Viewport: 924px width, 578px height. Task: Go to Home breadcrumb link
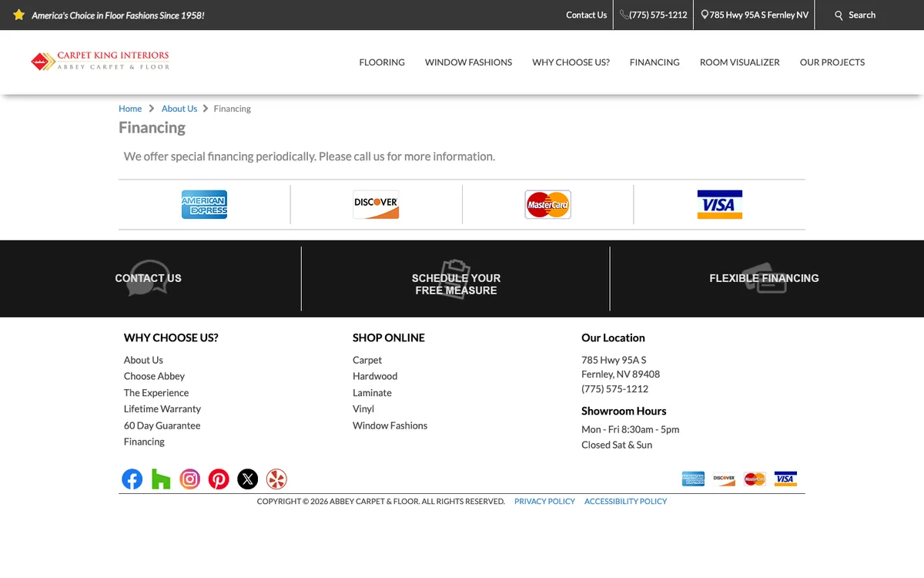(130, 109)
